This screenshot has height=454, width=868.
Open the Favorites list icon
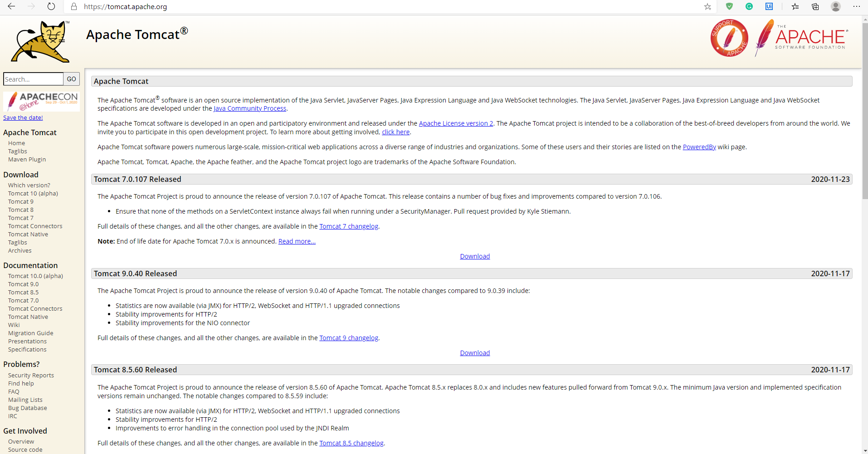[x=795, y=6]
